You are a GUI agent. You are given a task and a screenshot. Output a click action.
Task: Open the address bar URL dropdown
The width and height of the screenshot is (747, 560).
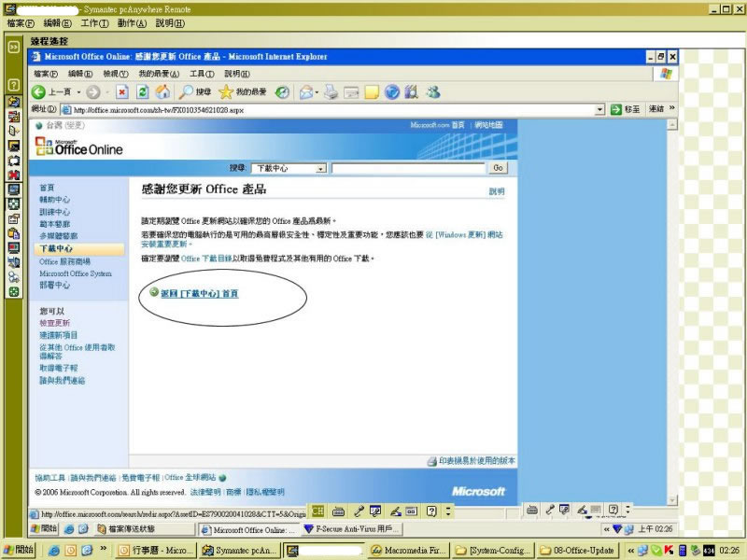[599, 109]
